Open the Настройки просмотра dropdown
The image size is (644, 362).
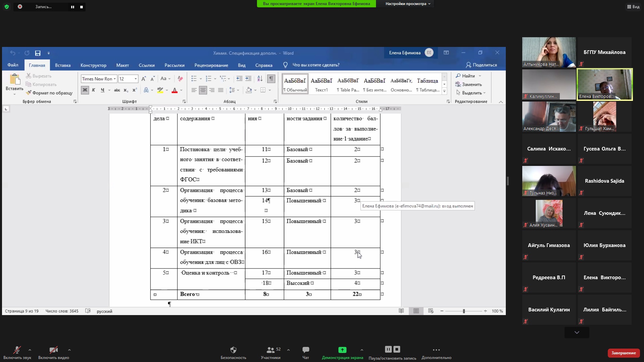click(x=408, y=4)
